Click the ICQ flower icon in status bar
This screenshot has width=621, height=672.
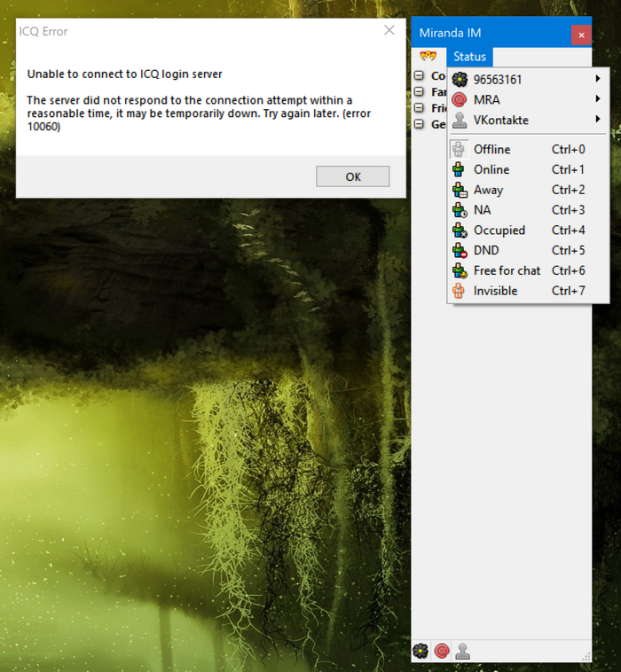coord(421,651)
